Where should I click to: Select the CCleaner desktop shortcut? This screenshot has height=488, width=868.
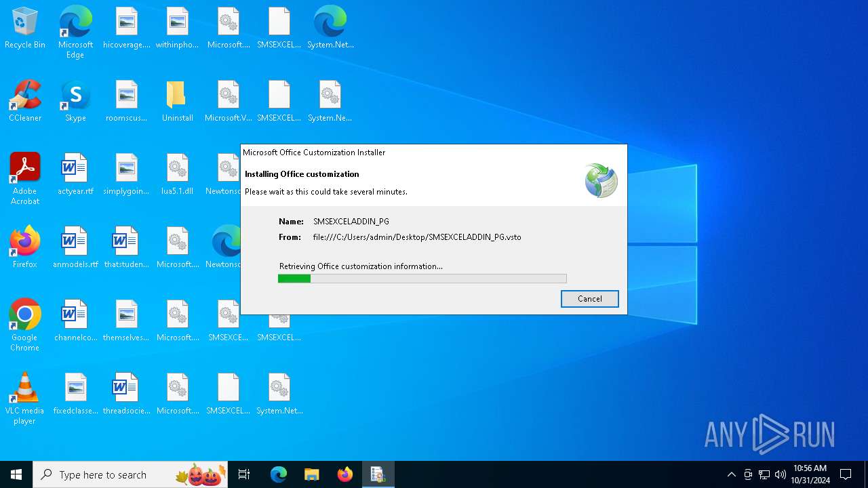(25, 102)
